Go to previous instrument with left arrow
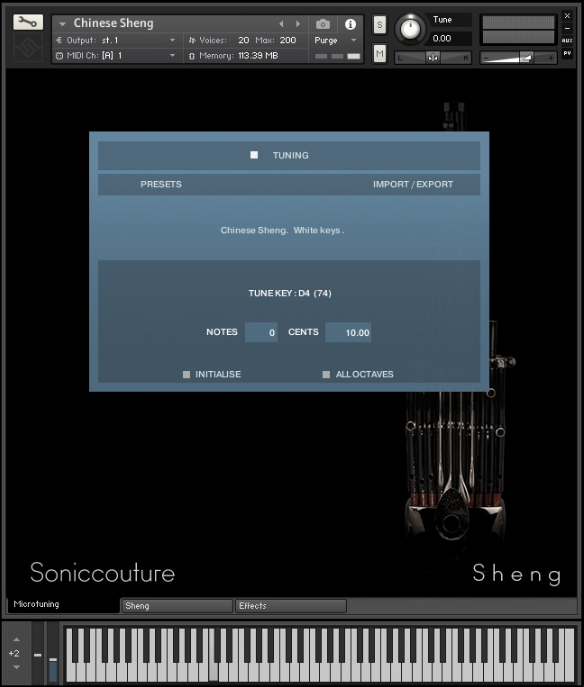Screen dimensions: 584x687 coord(281,24)
